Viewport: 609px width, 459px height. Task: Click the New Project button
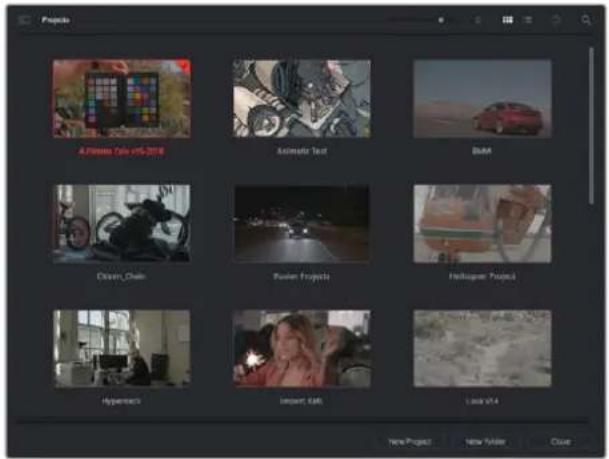410,442
